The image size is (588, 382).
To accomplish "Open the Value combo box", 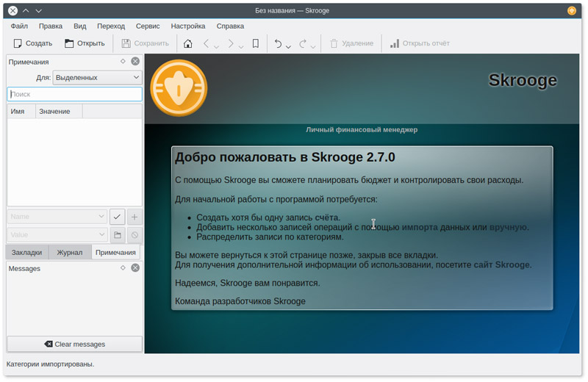I will click(x=57, y=235).
